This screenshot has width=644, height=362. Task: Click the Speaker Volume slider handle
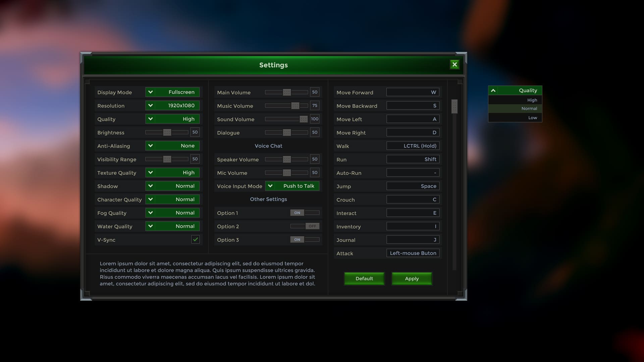click(x=287, y=159)
